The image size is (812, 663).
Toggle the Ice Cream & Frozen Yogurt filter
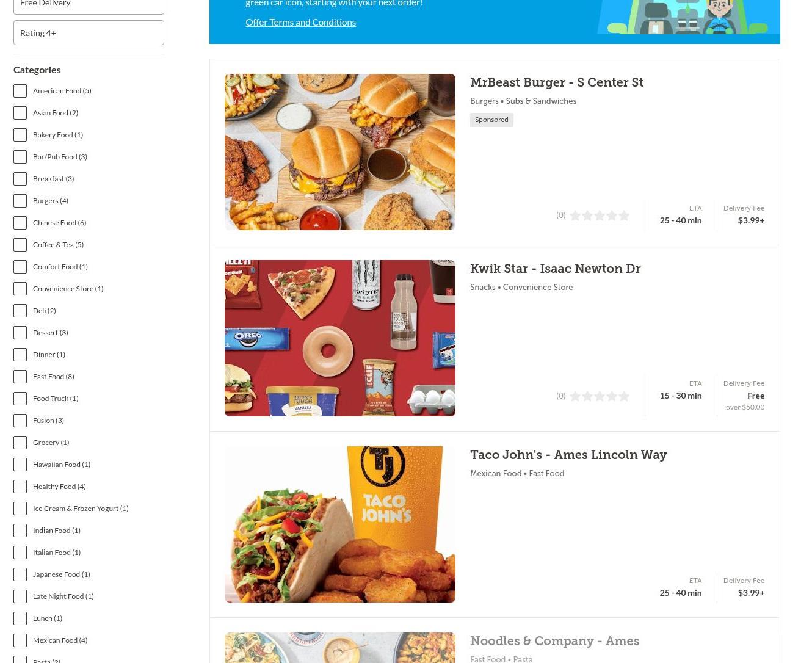click(20, 509)
